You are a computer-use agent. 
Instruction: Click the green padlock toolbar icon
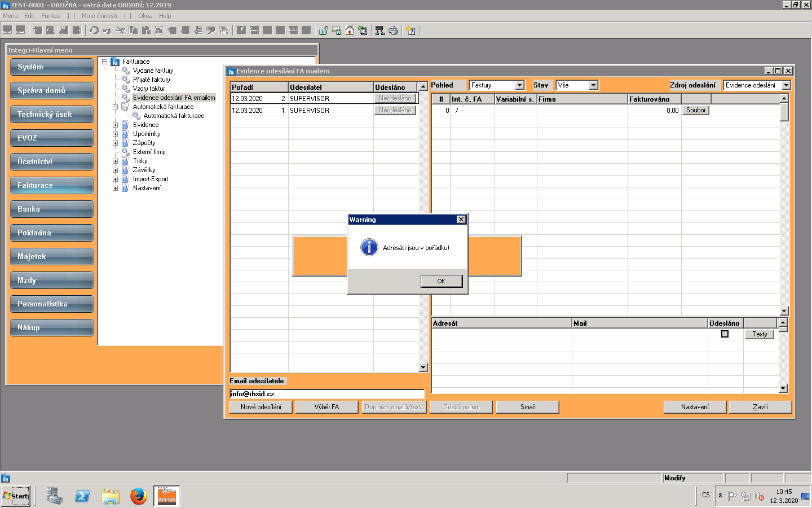[324, 30]
